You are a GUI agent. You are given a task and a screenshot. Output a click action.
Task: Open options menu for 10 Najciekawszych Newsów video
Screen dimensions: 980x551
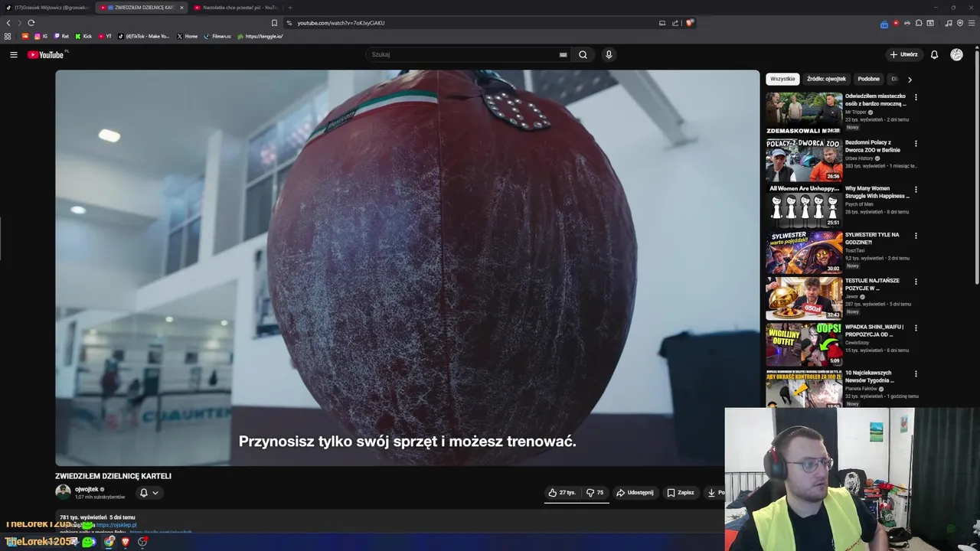pyautogui.click(x=916, y=373)
